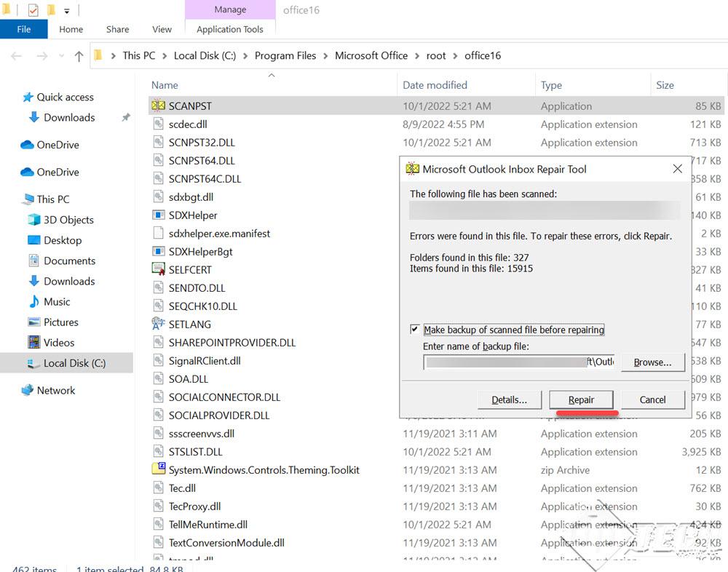Click the Forward navigation arrow
The height and width of the screenshot is (572, 728).
tap(41, 56)
